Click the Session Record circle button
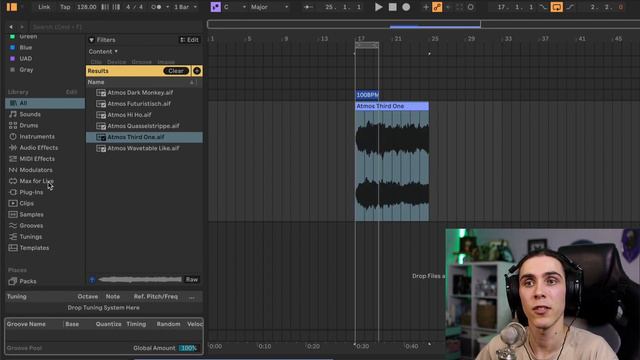 [x=471, y=7]
